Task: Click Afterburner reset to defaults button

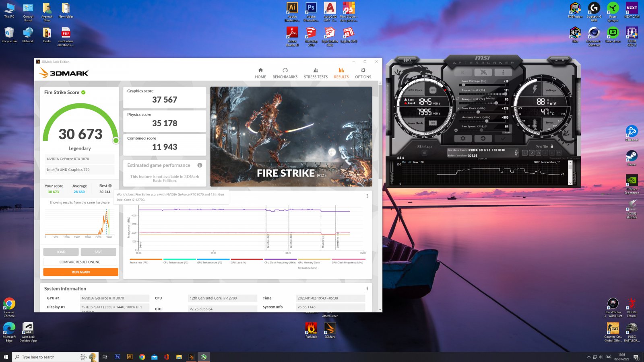Action: pos(483,138)
